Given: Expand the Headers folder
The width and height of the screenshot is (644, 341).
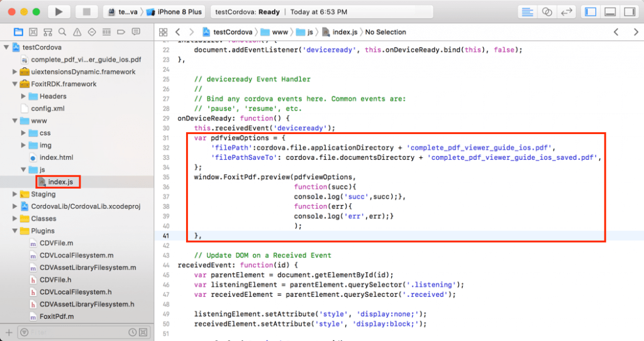Looking at the screenshot, I should point(23,96).
